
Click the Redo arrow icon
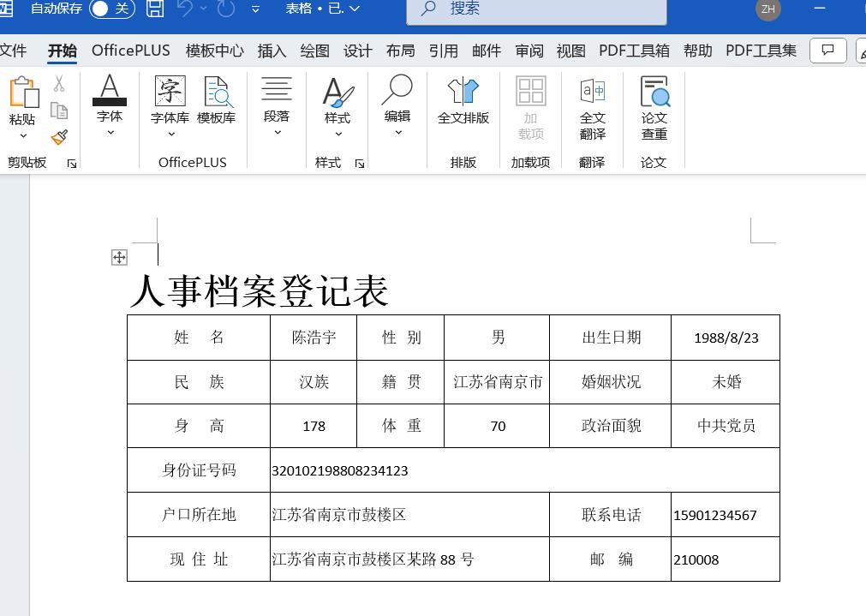(226, 9)
